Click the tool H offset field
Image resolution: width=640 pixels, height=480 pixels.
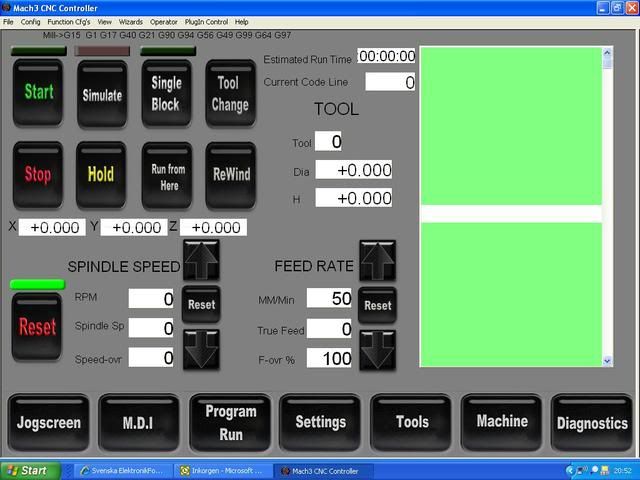[353, 198]
